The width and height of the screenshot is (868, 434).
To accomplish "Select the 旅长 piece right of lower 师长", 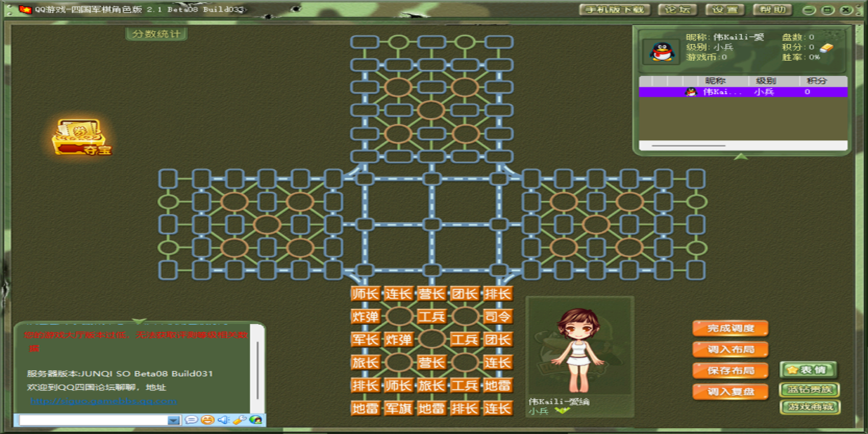I will [x=432, y=385].
